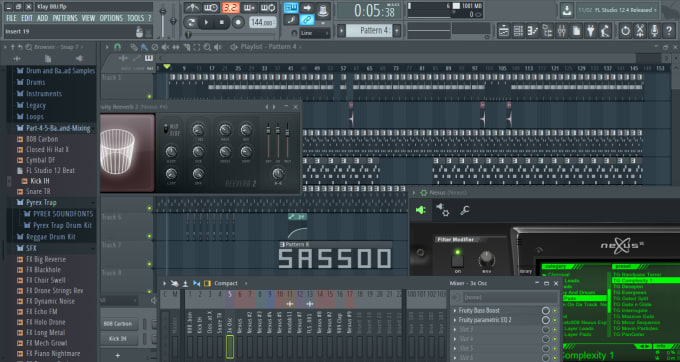
Task: Open the VIEW menu
Action: (88, 18)
